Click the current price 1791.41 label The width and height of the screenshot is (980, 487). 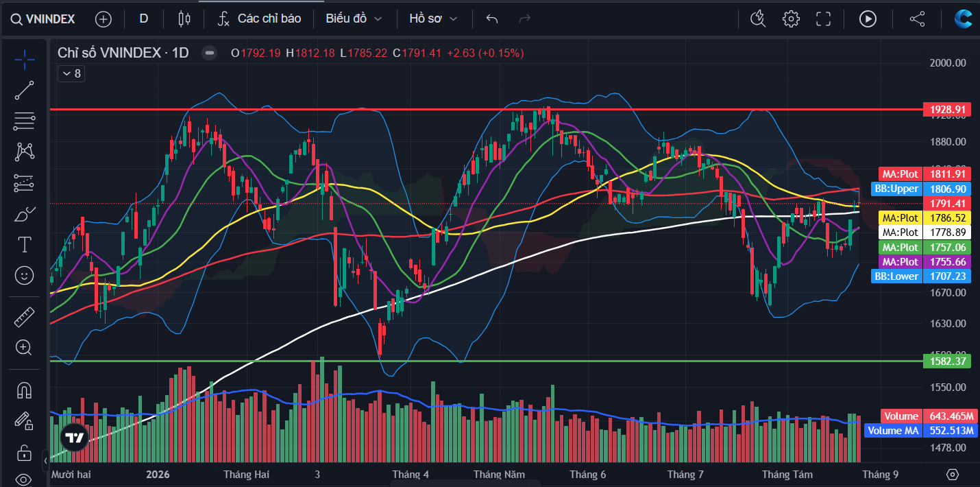tap(946, 203)
